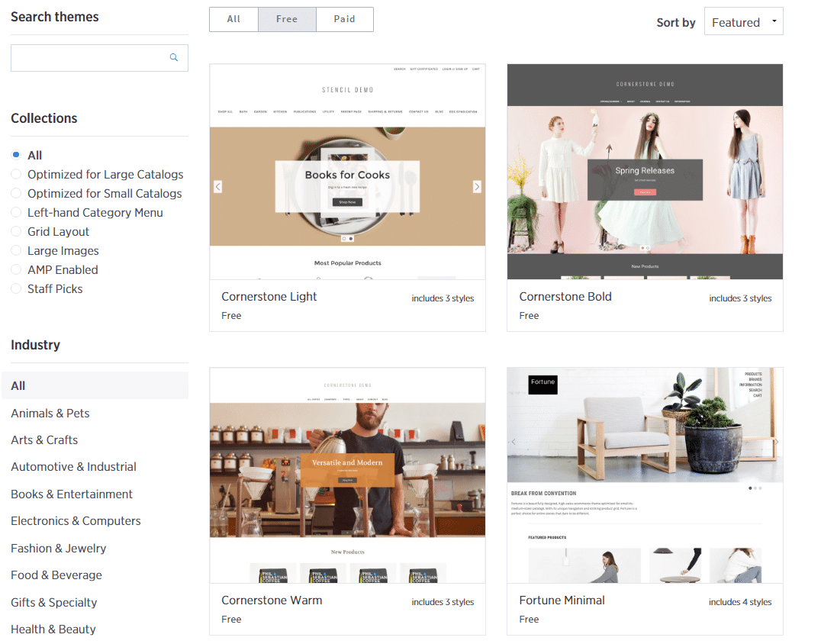821x644 pixels.
Task: Click Shop Now button in Books for Cooks banner
Action: pyautogui.click(x=347, y=202)
